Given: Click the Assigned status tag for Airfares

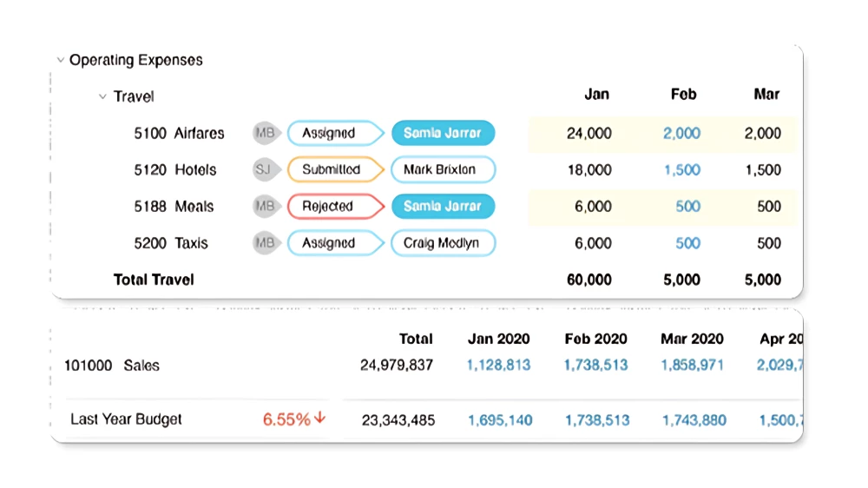Looking at the screenshot, I should (332, 133).
